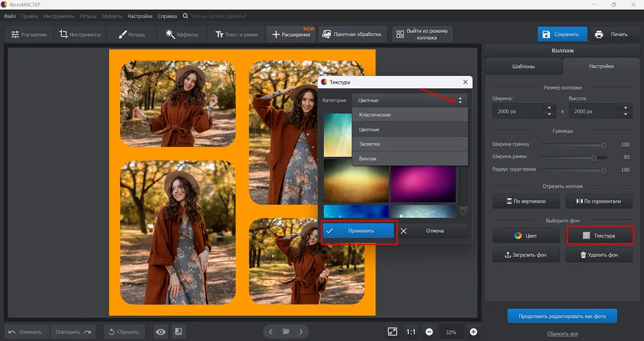The height and width of the screenshot is (341, 644).
Task: Set zoom to 1:1
Action: (411, 332)
